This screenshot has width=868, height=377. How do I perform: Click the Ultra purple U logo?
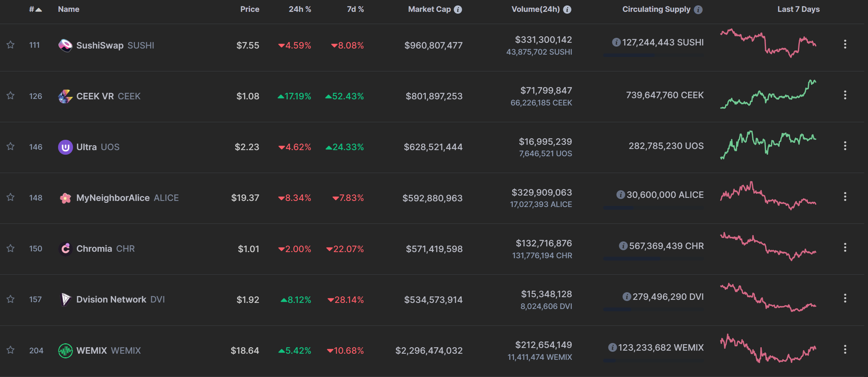(65, 147)
